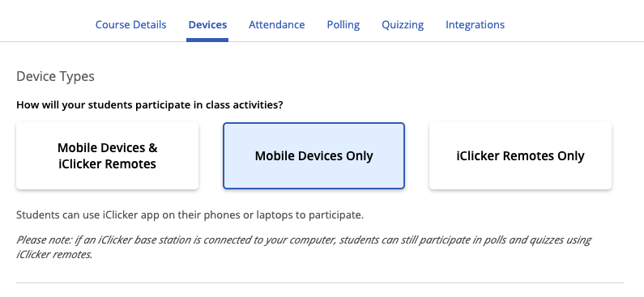The width and height of the screenshot is (644, 297).
Task: Select the Devices tab
Action: click(x=207, y=24)
